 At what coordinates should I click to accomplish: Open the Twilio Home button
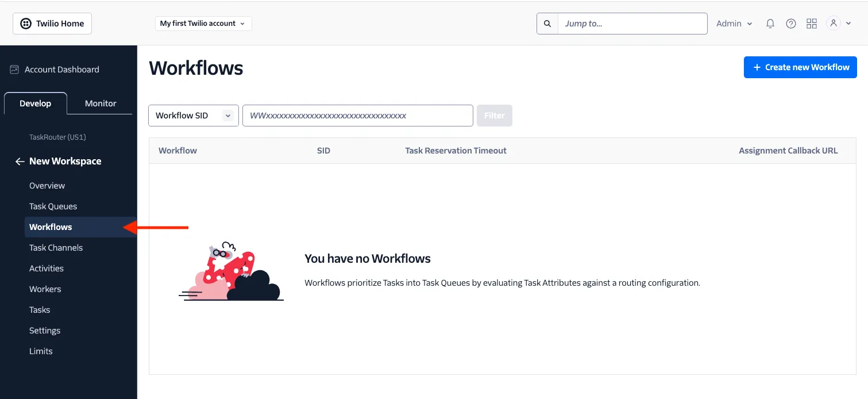tap(52, 24)
